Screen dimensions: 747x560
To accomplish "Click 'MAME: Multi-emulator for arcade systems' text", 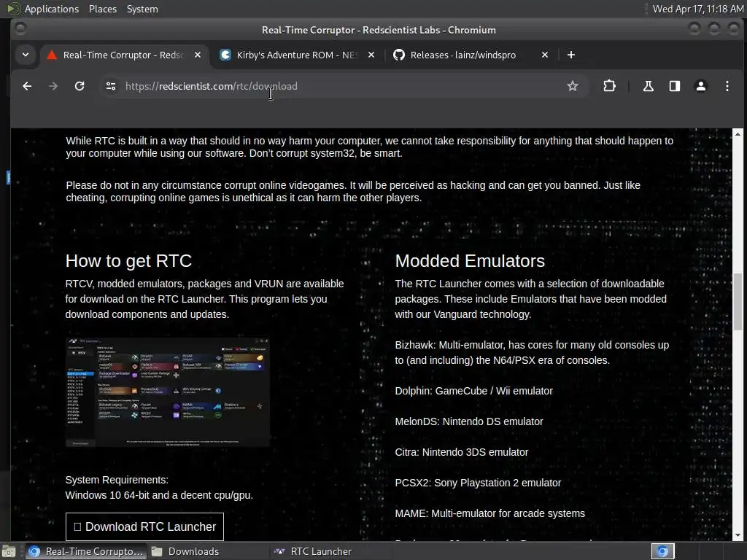I will click(489, 513).
